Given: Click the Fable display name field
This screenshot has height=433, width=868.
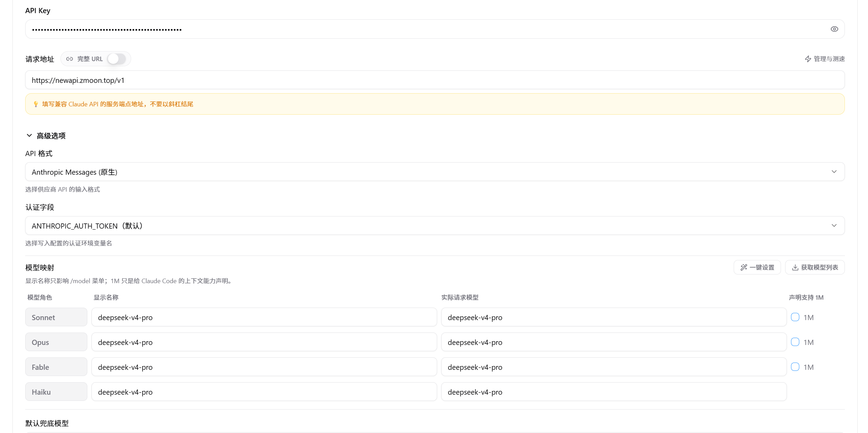Looking at the screenshot, I should point(264,367).
